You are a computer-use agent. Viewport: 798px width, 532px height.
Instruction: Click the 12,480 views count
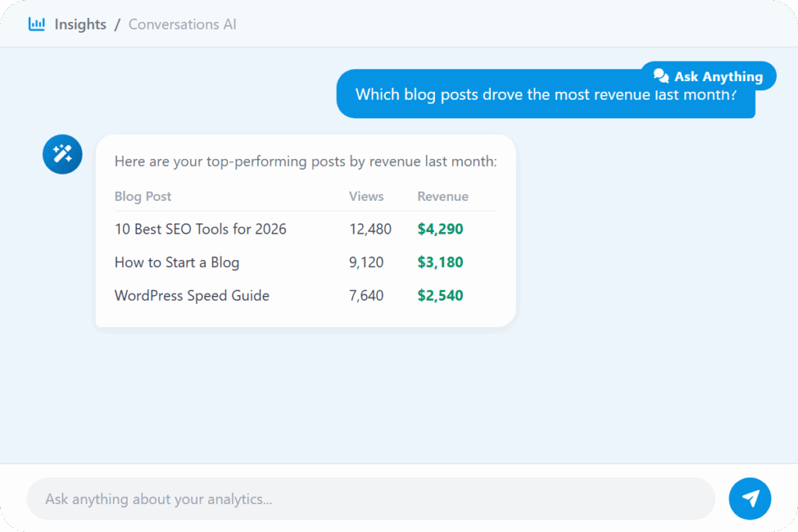[x=370, y=229]
